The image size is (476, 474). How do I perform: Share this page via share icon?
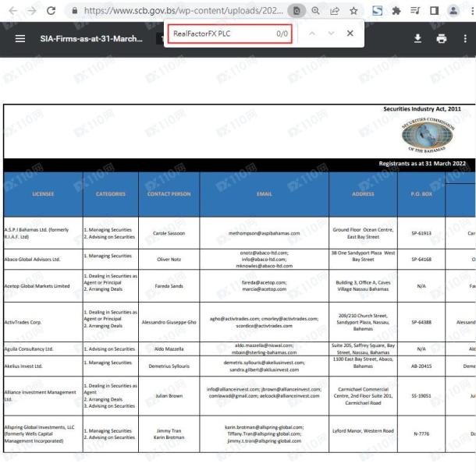point(335,11)
